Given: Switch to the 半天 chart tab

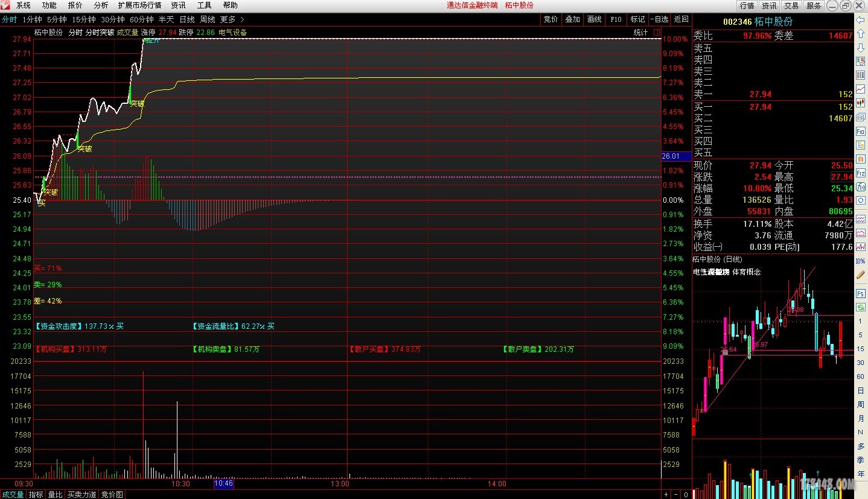Looking at the screenshot, I should click(166, 19).
